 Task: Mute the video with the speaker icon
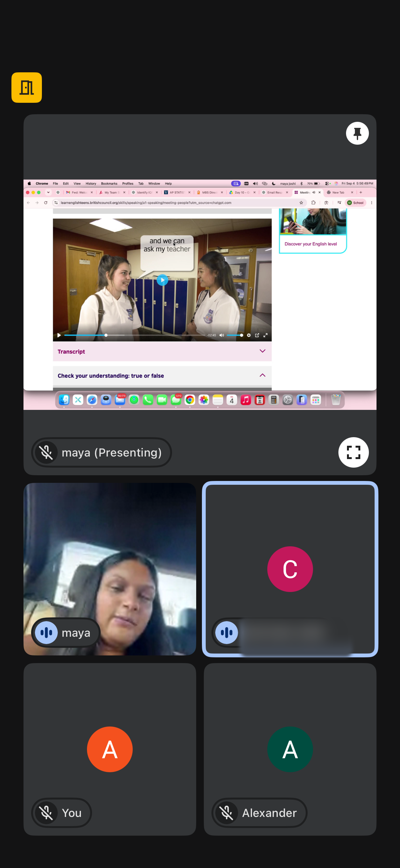click(x=222, y=335)
